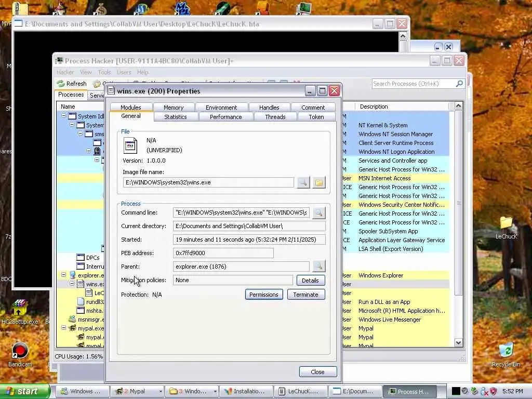
Task: Click the mypal.exe parent process icon
Action: (x=72, y=328)
